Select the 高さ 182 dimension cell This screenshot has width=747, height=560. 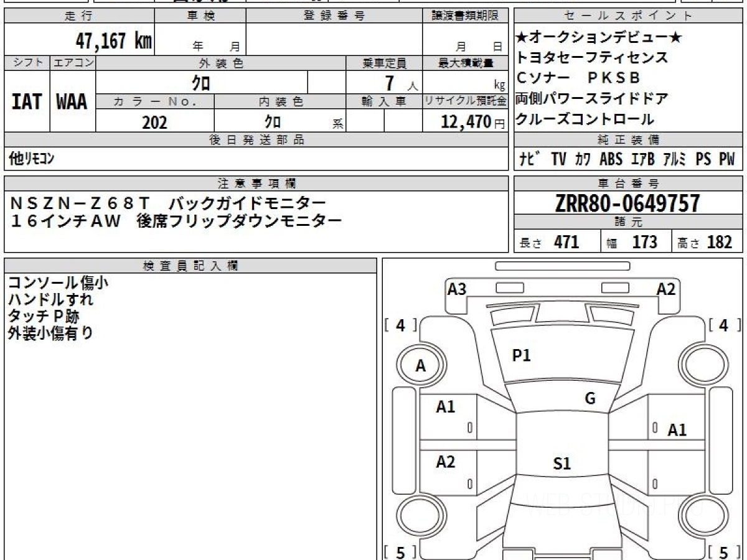(708, 241)
